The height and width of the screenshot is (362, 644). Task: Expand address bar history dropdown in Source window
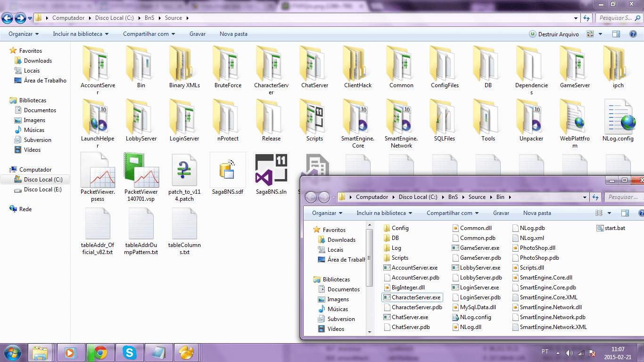click(x=576, y=18)
